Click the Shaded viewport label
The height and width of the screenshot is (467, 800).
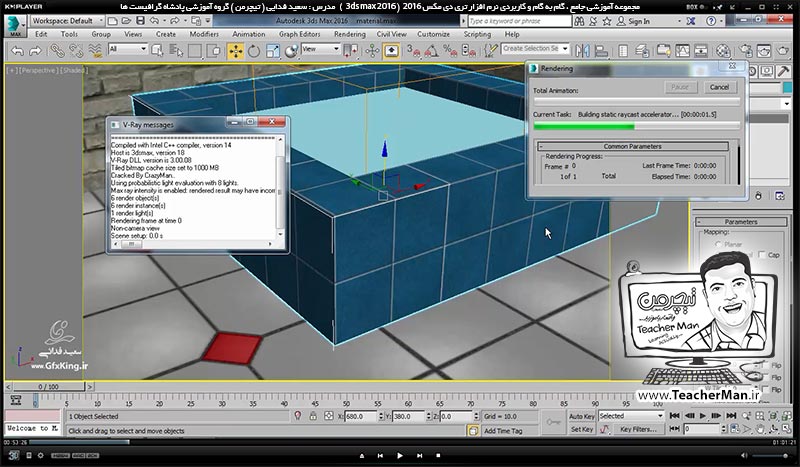click(x=74, y=70)
